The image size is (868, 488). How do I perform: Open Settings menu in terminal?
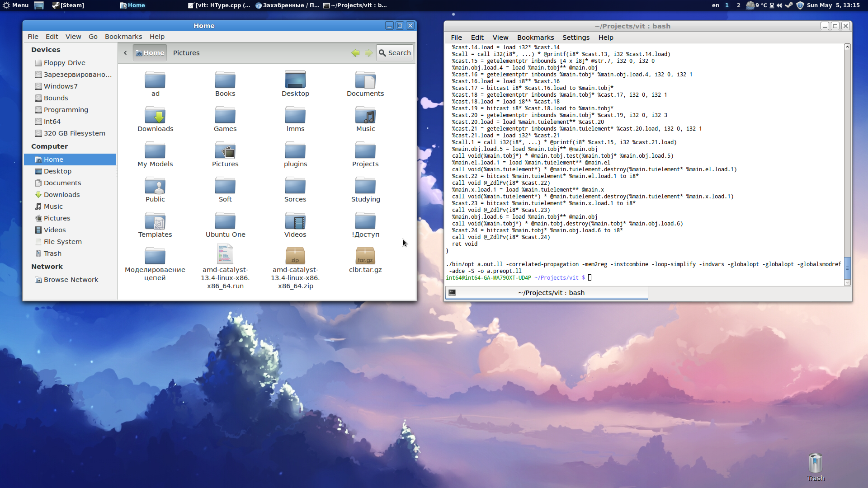point(576,38)
